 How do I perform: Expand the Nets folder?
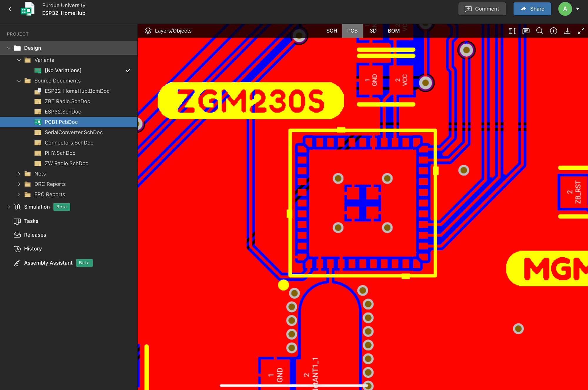pos(19,174)
